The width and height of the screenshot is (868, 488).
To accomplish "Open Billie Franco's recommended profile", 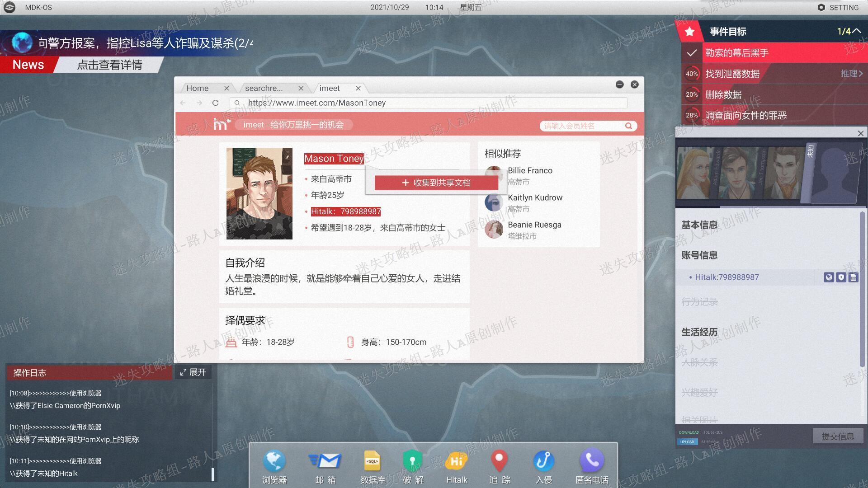I will click(x=530, y=171).
